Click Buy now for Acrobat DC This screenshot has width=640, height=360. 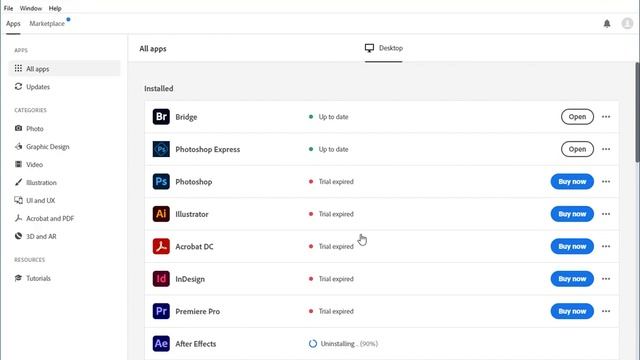pyautogui.click(x=572, y=247)
